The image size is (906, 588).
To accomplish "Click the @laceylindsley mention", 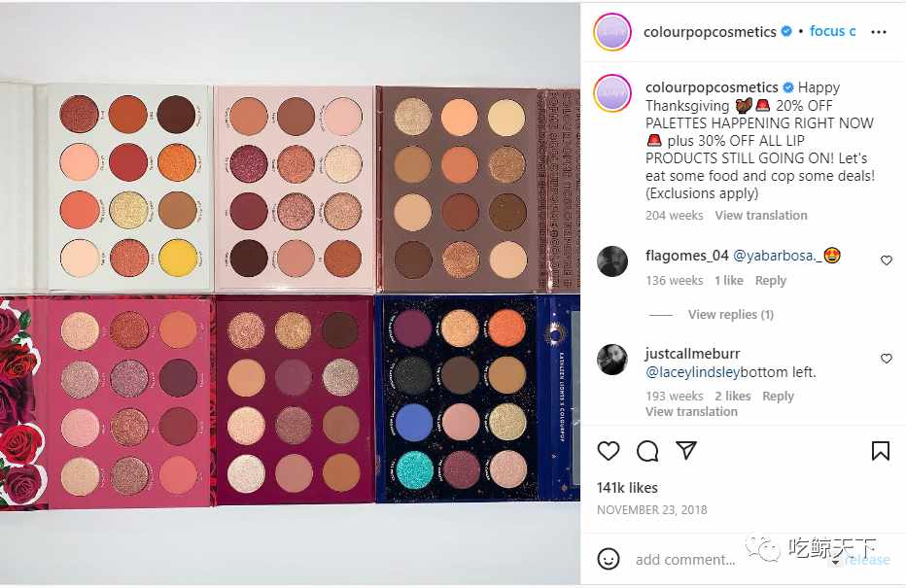I will click(692, 372).
